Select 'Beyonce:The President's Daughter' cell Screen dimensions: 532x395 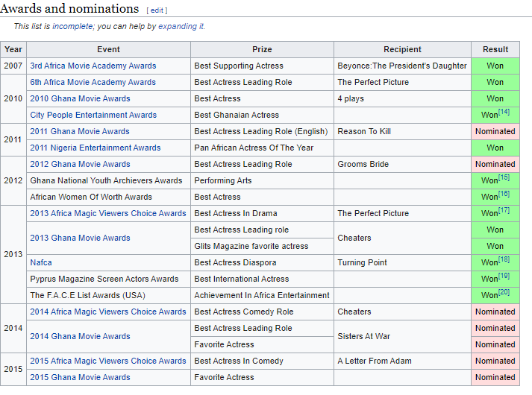[x=402, y=66]
